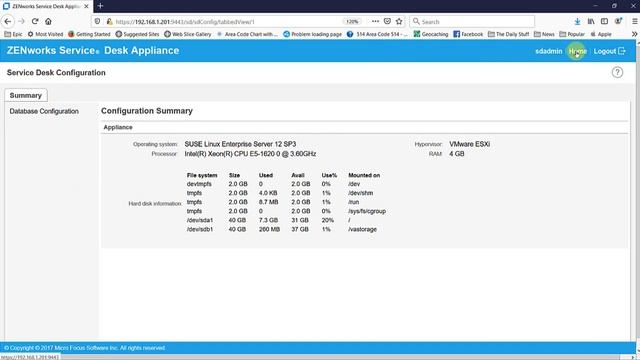Open the Library icon in toolbar

[591, 21]
